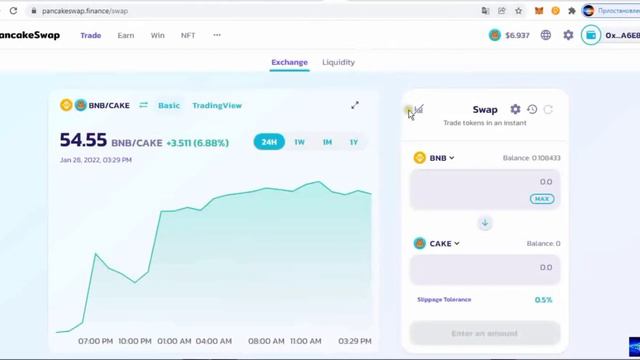Flip tokens using the down arrow button

coord(485,223)
